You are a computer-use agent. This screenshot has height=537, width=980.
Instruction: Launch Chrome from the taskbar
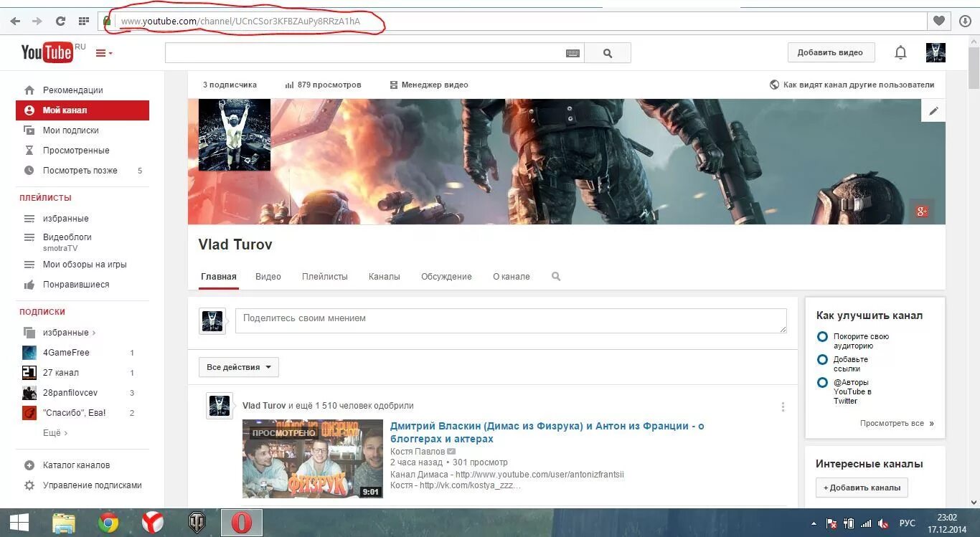pos(108,523)
